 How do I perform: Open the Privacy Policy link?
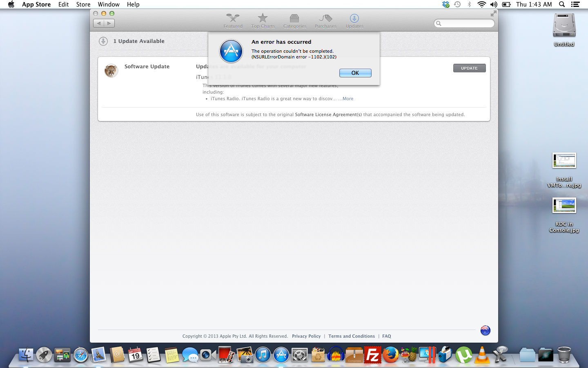[306, 336]
